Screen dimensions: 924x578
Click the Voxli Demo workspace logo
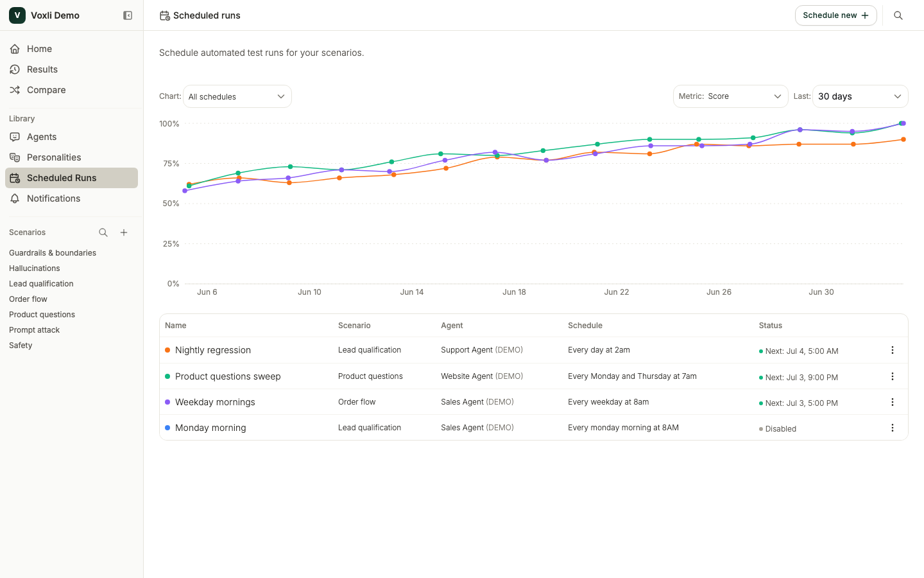point(17,15)
